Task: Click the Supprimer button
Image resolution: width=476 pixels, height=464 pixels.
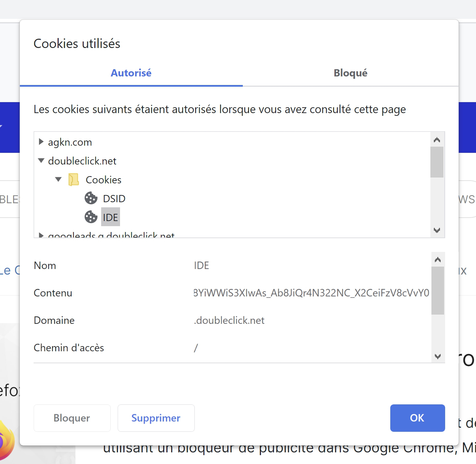Action: [156, 418]
